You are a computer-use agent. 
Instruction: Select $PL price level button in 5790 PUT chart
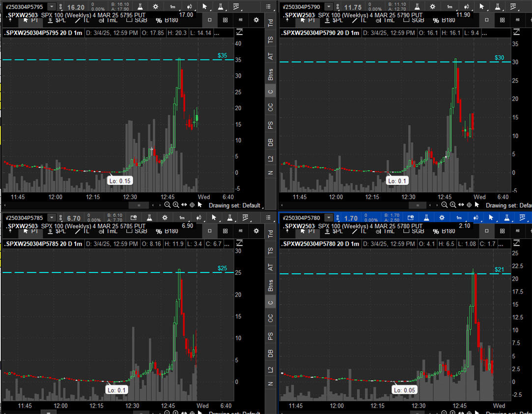pos(334,20)
